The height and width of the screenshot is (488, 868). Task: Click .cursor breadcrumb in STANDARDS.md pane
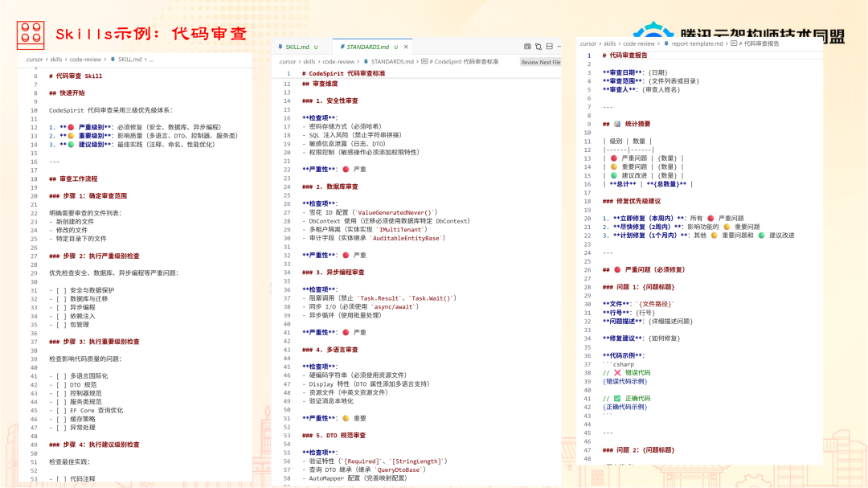pos(287,61)
